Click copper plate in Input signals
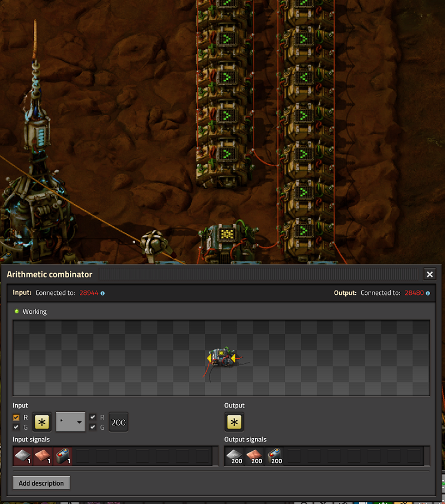 point(43,456)
